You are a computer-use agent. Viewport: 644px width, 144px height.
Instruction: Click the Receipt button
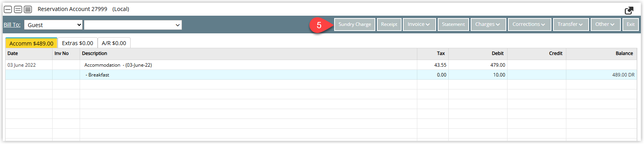click(389, 24)
